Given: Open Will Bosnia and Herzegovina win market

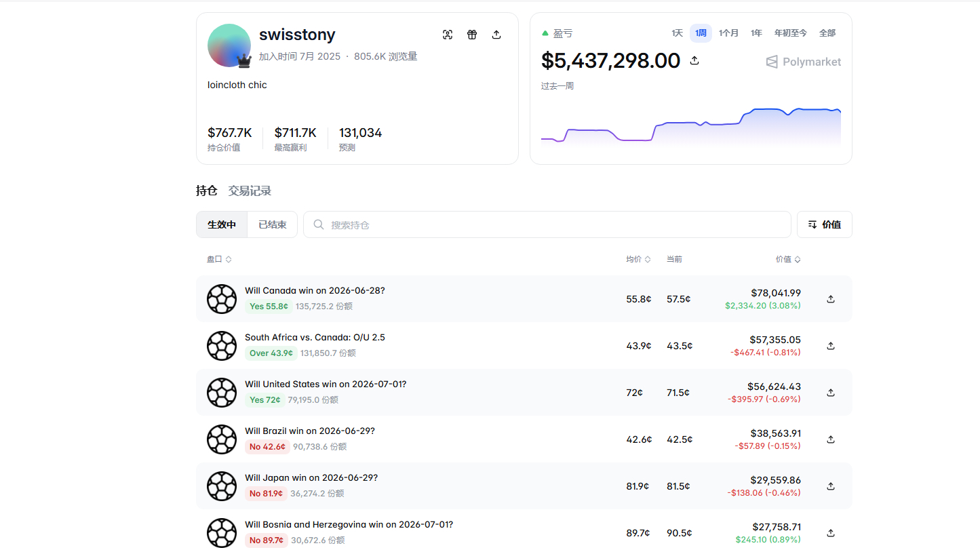Looking at the screenshot, I should tap(349, 524).
